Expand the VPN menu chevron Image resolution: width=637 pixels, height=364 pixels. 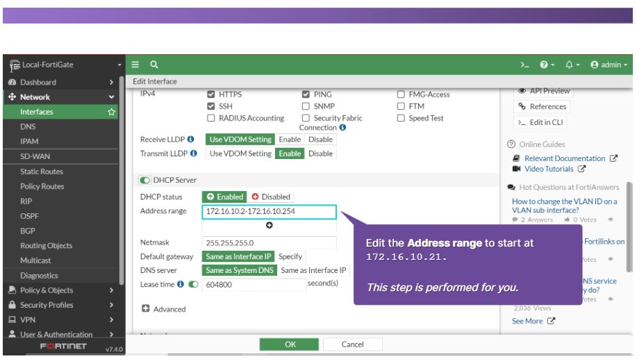point(111,320)
